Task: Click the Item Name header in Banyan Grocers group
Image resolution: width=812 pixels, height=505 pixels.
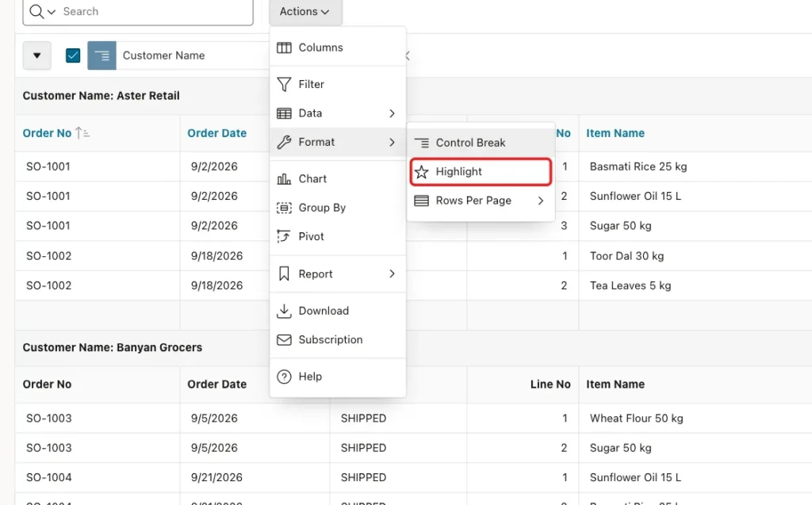Action: 615,384
